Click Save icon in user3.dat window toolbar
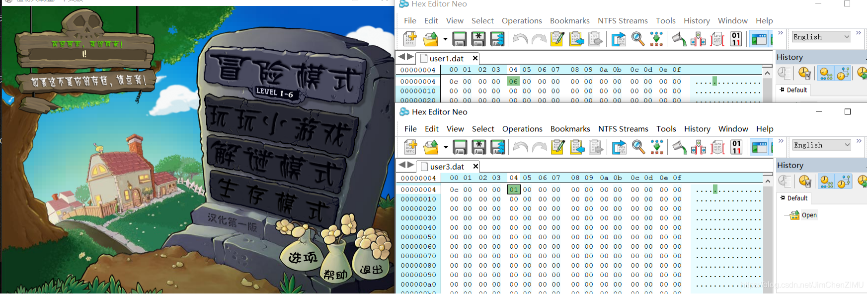This screenshot has height=294, width=868. (x=460, y=147)
